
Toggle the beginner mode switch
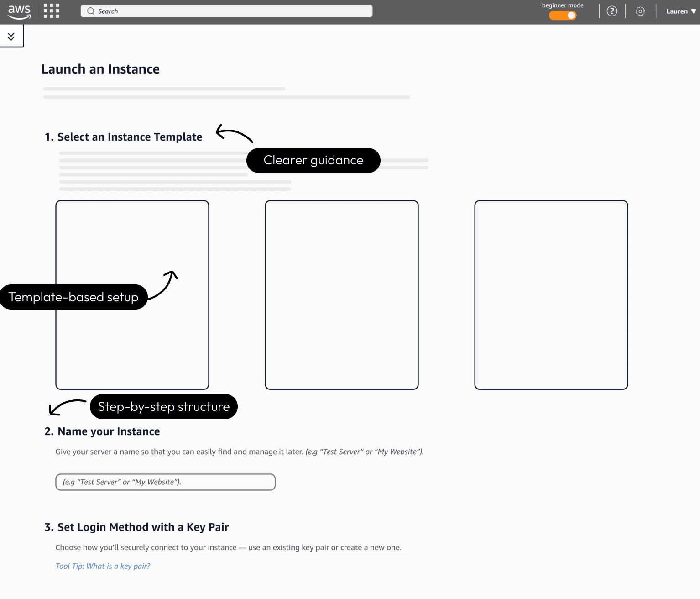click(563, 16)
